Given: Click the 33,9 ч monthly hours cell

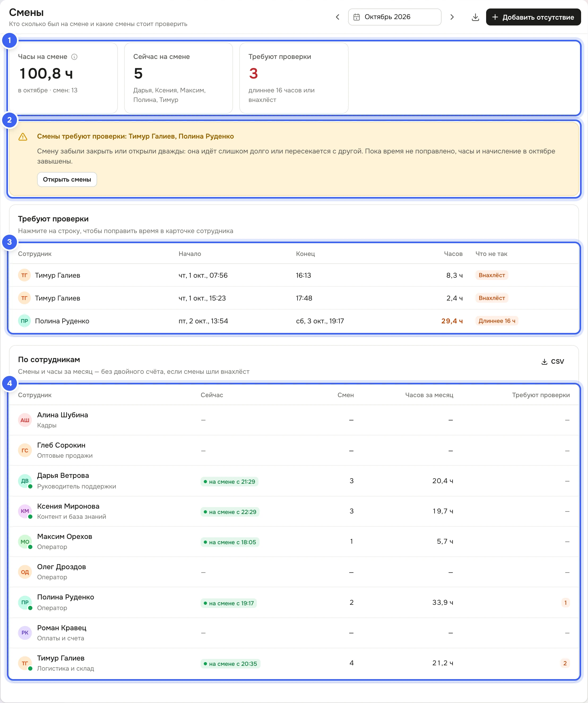Looking at the screenshot, I should (442, 603).
